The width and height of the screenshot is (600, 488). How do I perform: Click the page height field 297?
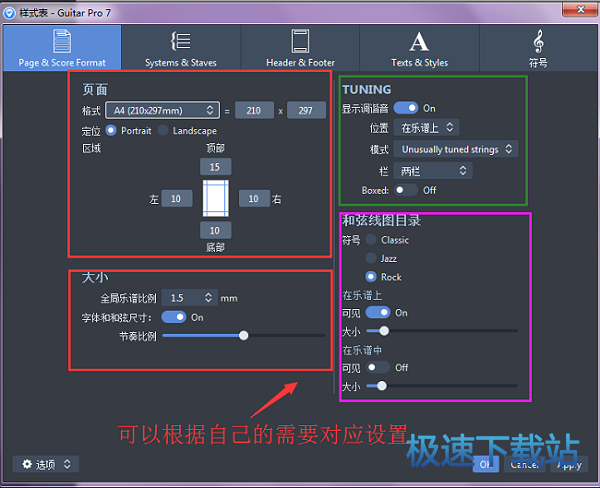[x=306, y=110]
